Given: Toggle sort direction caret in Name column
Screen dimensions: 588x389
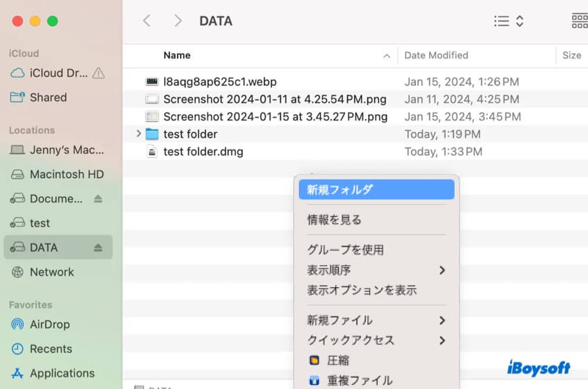Looking at the screenshot, I should coord(387,56).
